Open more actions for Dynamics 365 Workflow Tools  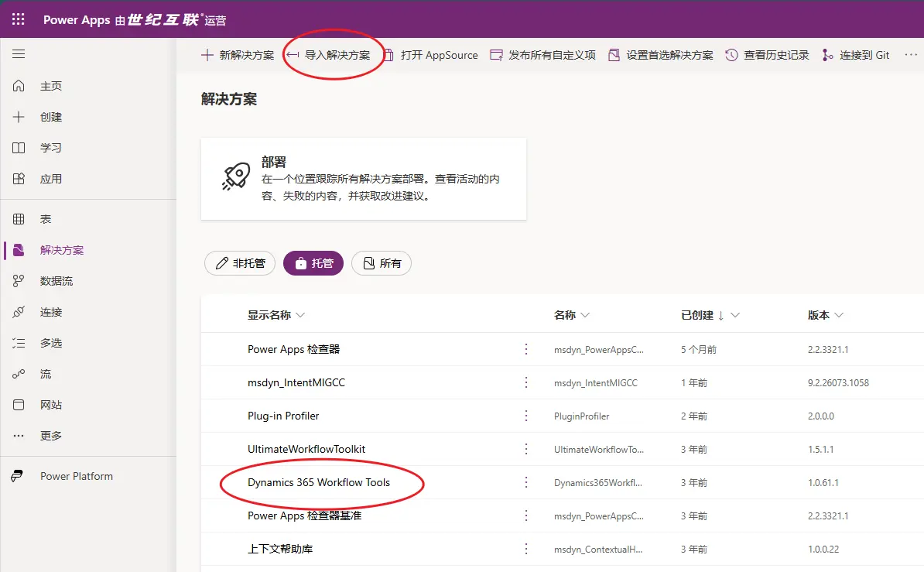click(x=526, y=482)
